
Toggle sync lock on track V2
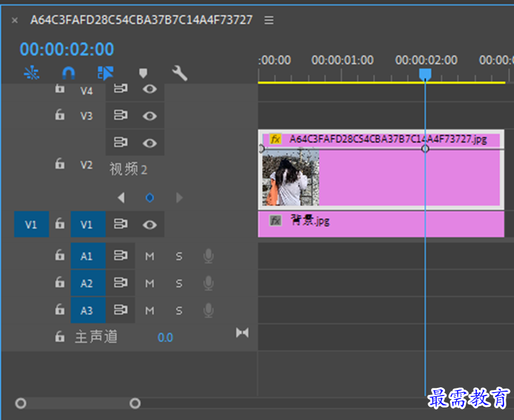[120, 142]
